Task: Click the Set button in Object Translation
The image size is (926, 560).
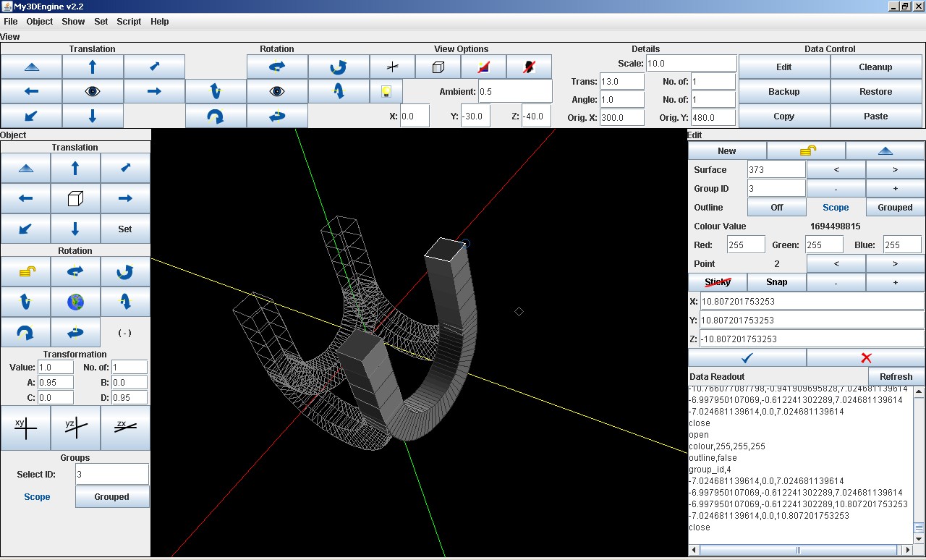Action: tap(125, 229)
